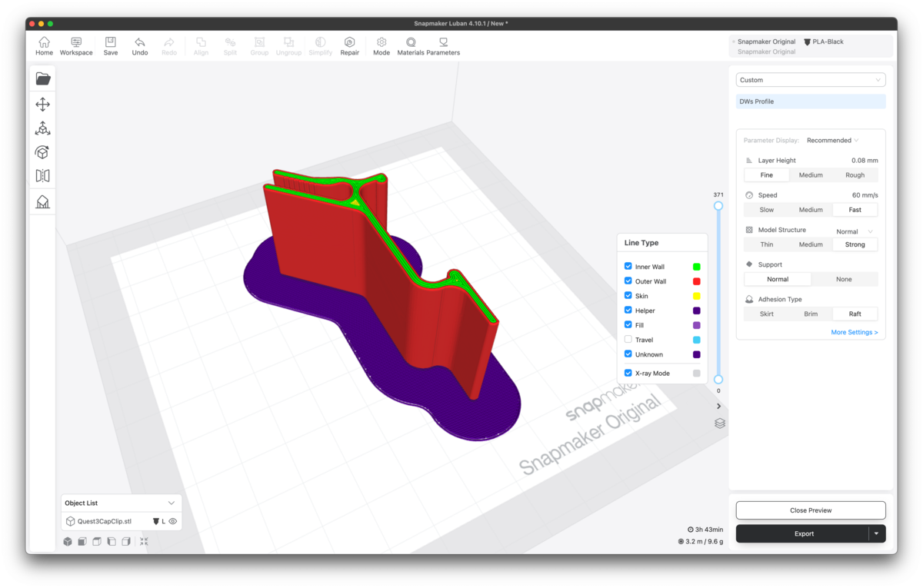923x588 pixels.
Task: Switch to isometric cube view
Action: coord(68,542)
